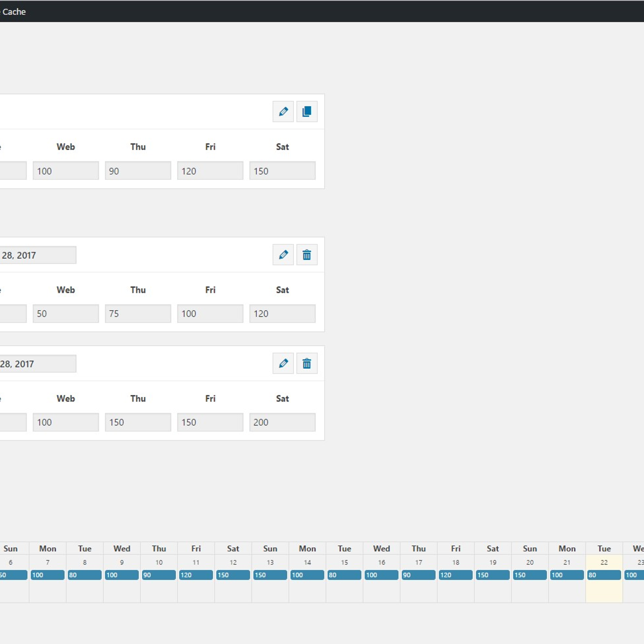Click the 100 price badge on Mon 21
The image size is (644, 644).
point(567,575)
